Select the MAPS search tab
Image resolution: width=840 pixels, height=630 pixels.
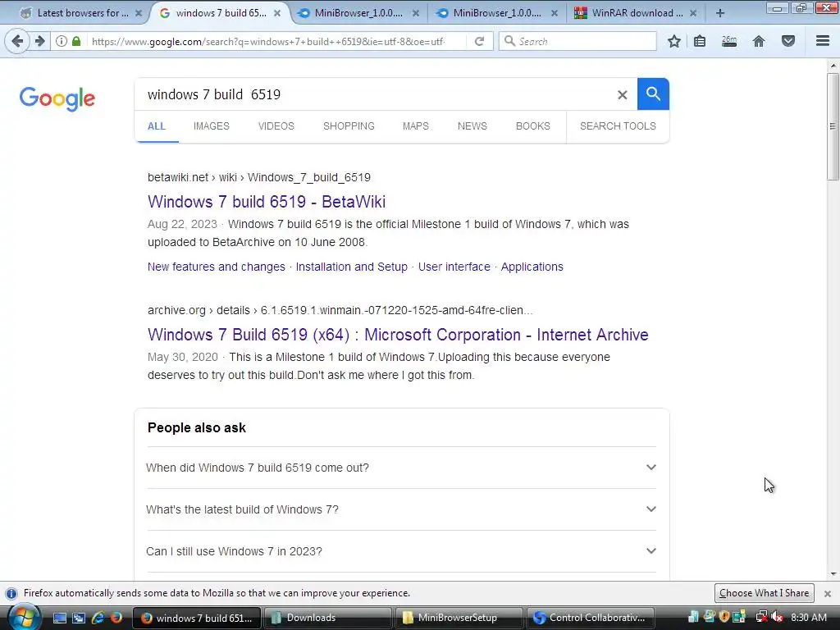(416, 126)
